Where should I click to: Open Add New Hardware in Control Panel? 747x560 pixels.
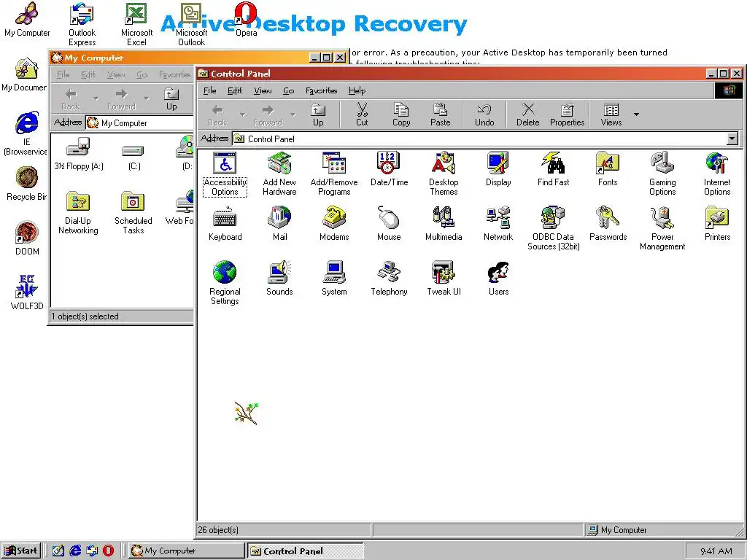tap(279, 174)
